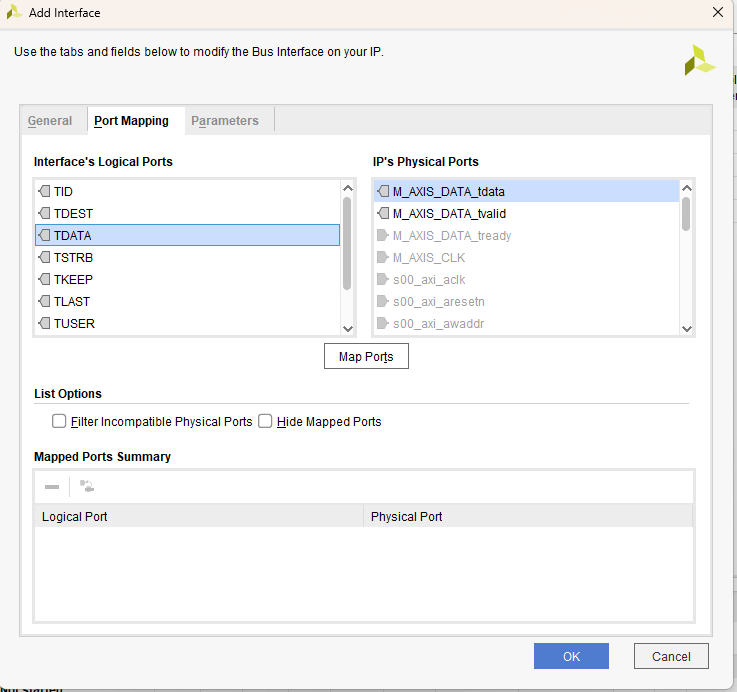Viewport: 737px width, 692px height.
Task: Select s00_axi_aclk physical port
Action: point(526,279)
